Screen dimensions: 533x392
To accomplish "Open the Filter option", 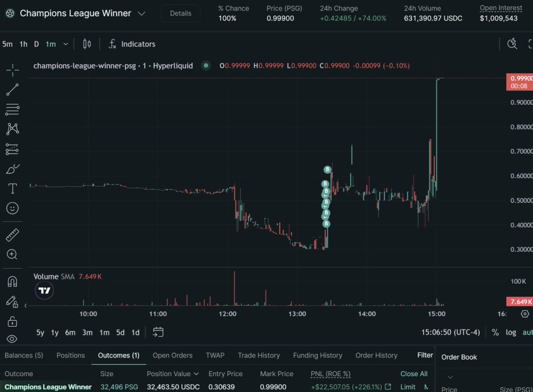I will (425, 355).
